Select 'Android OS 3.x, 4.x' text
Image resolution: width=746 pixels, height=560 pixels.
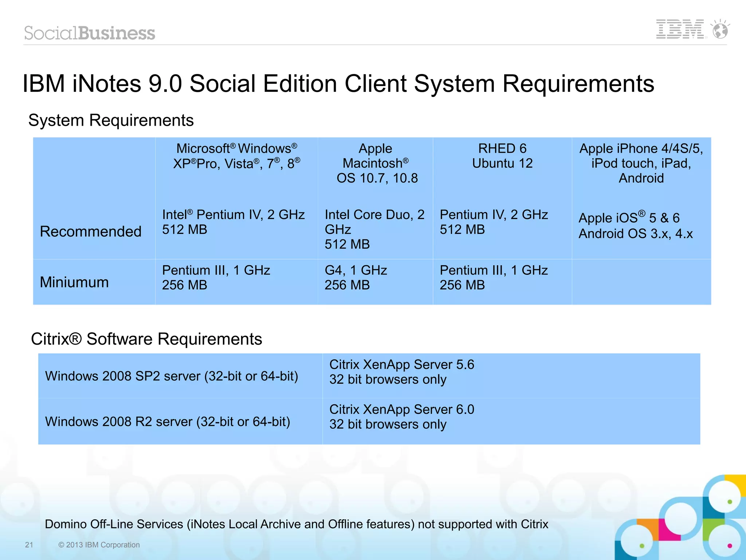coord(636,234)
